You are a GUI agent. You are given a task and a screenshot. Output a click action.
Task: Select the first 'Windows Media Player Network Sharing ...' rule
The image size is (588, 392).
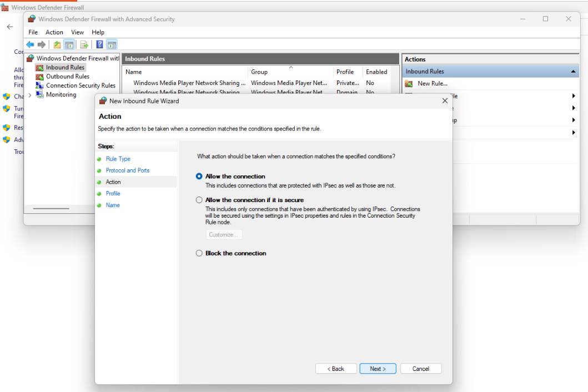(x=189, y=83)
